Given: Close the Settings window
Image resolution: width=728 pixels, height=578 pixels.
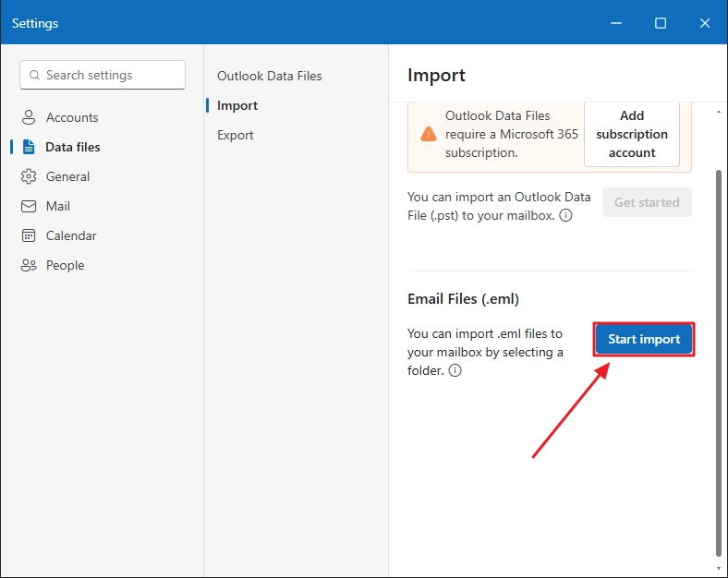Looking at the screenshot, I should pos(705,23).
